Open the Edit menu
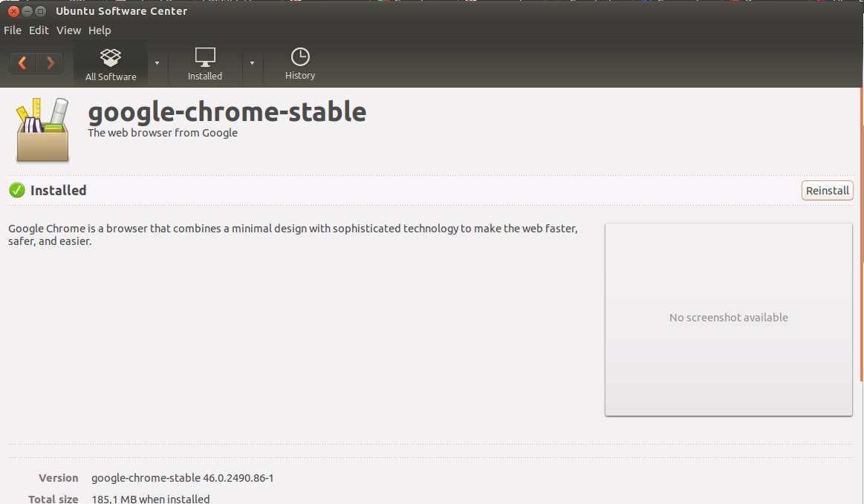864x504 pixels. click(39, 30)
